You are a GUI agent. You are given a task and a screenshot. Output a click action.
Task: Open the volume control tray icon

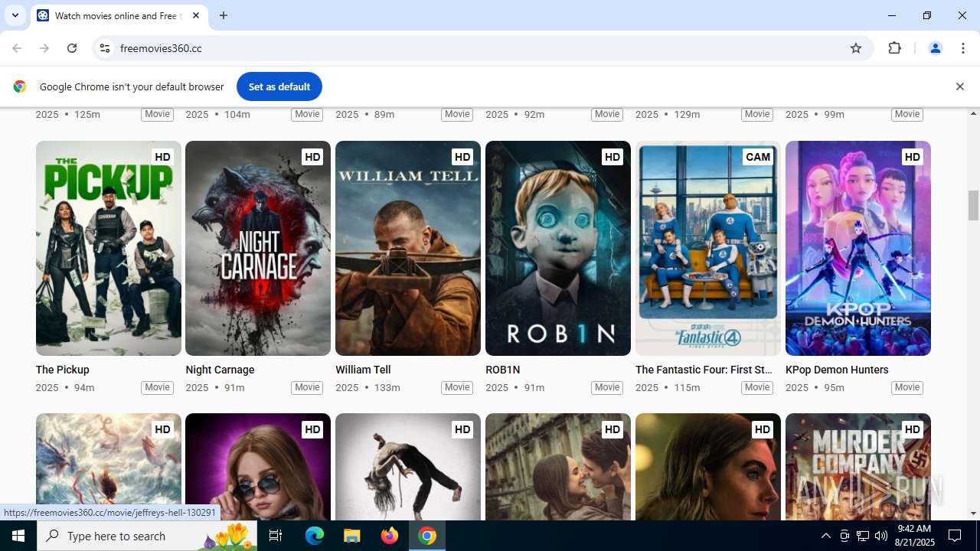click(881, 536)
